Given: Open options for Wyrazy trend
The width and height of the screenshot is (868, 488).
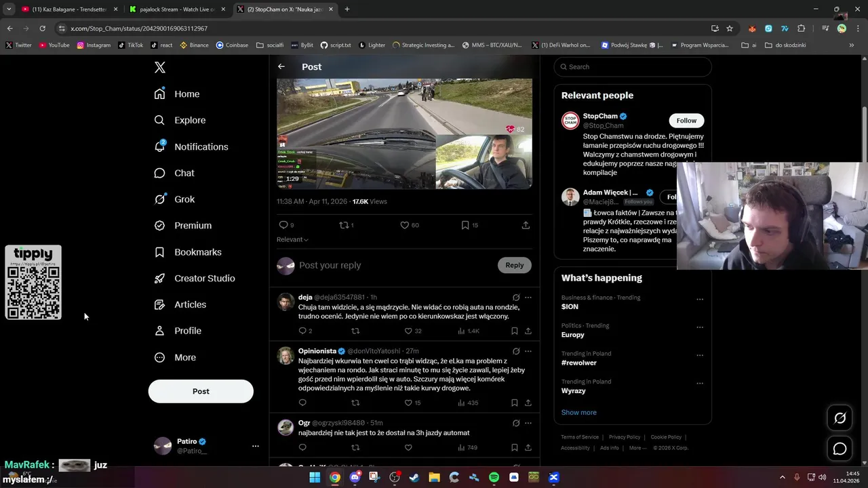Looking at the screenshot, I should 700,384.
